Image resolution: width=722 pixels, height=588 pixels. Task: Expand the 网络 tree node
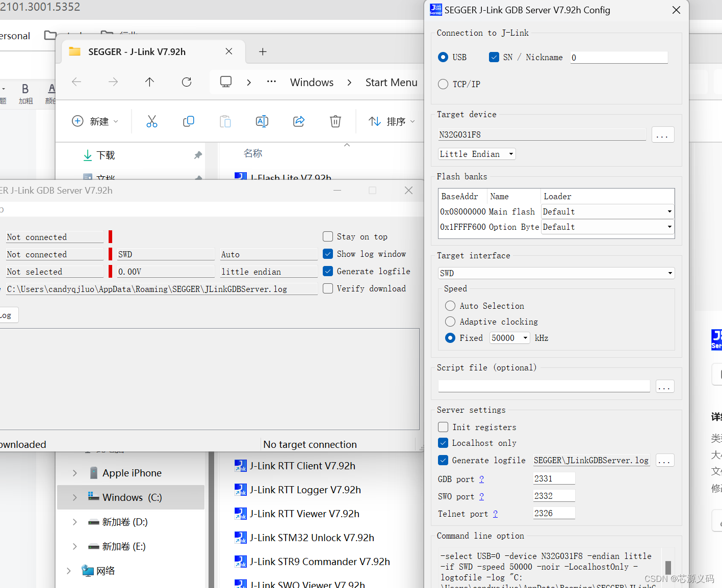click(69, 571)
